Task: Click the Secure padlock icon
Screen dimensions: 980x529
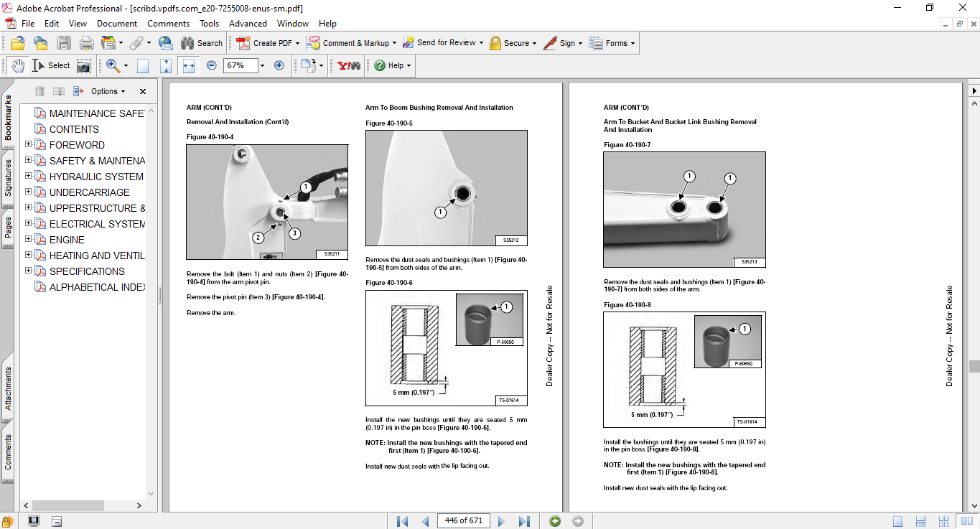Action: 495,43
